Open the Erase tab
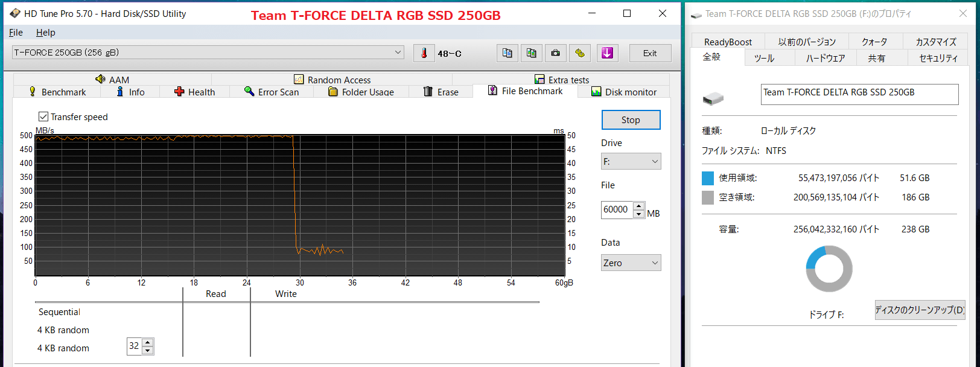This screenshot has height=367, width=980. coord(441,92)
